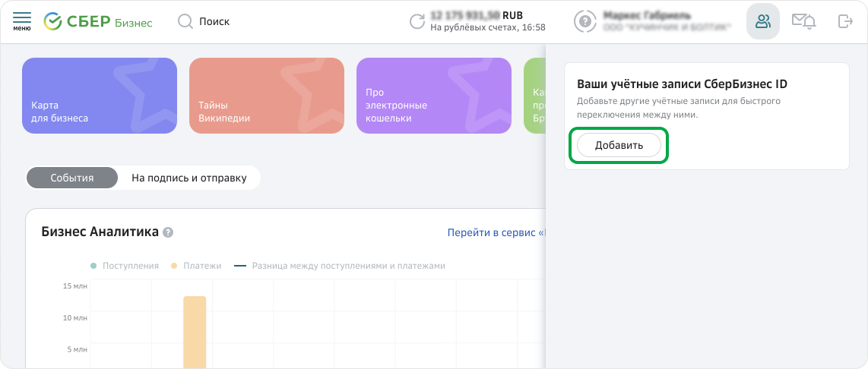The height and width of the screenshot is (369, 868).
Task: Click the Sber Business logo
Action: click(x=98, y=21)
